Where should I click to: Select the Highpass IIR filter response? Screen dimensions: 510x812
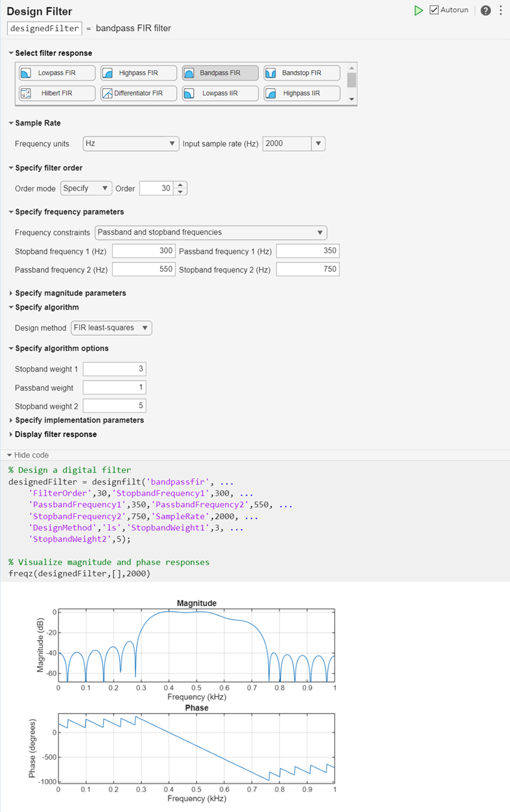[x=301, y=93]
